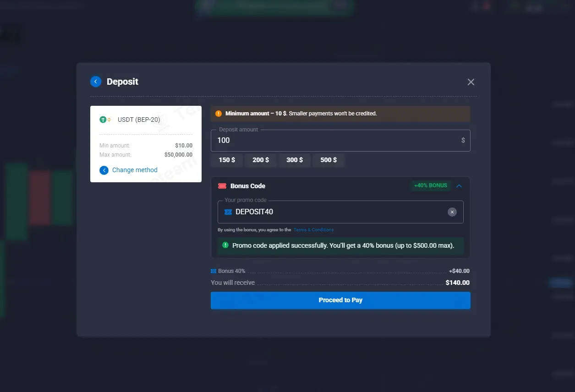Viewport: 575px width, 392px height.
Task: Close the Deposit dialog
Action: (471, 82)
